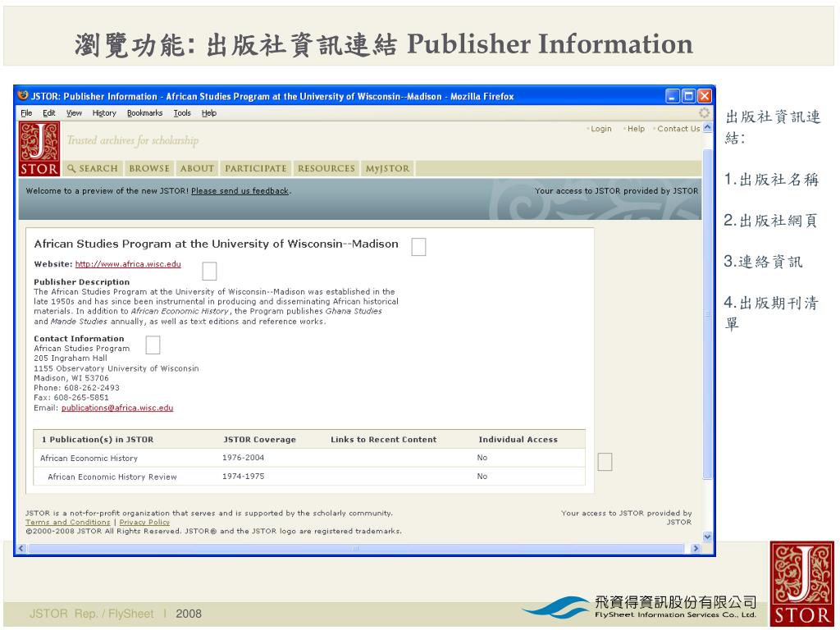
Task: Click 'Your access to JSTOR provided by JSTOR' banner text
Action: [616, 190]
